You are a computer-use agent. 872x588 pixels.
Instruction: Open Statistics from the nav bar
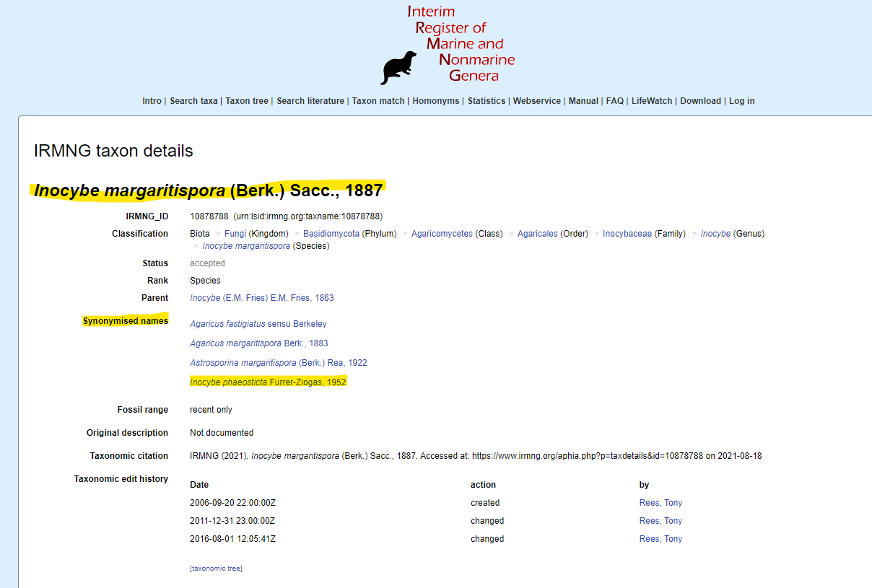(487, 101)
